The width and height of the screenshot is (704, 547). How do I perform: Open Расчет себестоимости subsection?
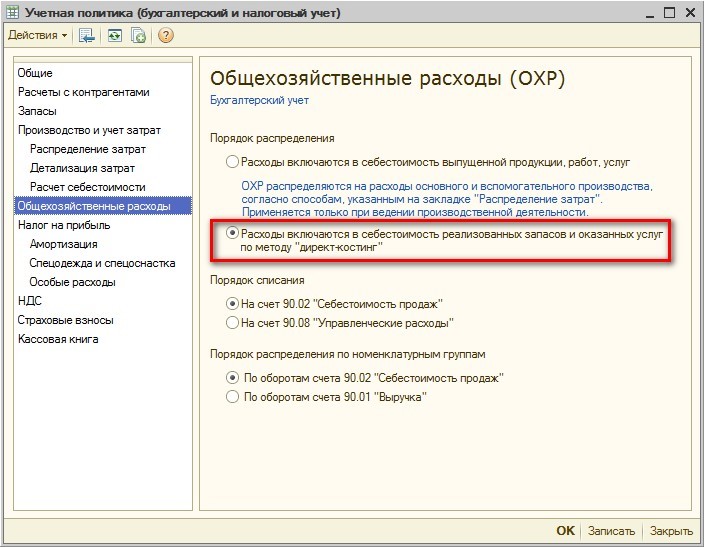click(x=88, y=187)
